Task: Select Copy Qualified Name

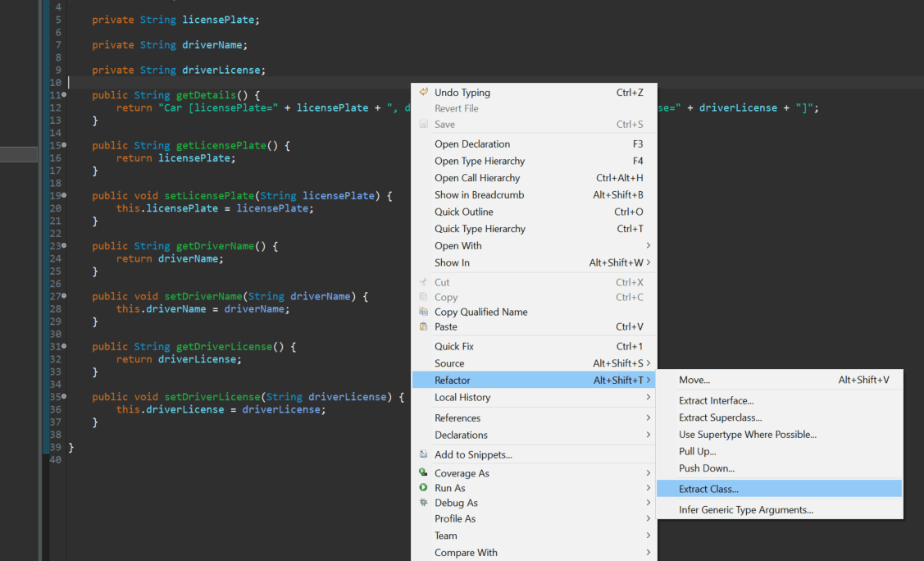Action: (534, 312)
